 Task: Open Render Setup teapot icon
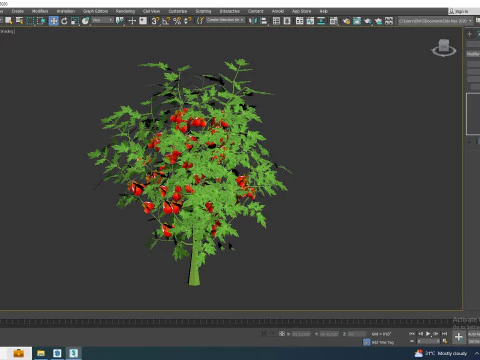pyautogui.click(x=346, y=21)
